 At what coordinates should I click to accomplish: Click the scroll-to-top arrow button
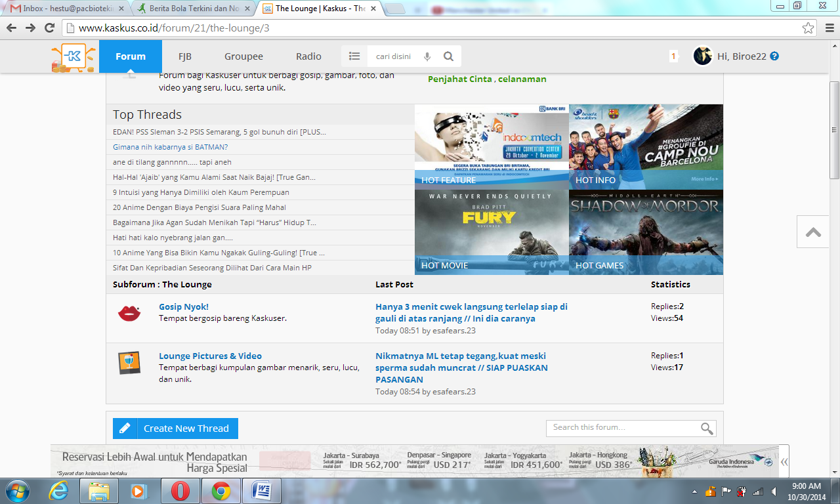(x=813, y=232)
